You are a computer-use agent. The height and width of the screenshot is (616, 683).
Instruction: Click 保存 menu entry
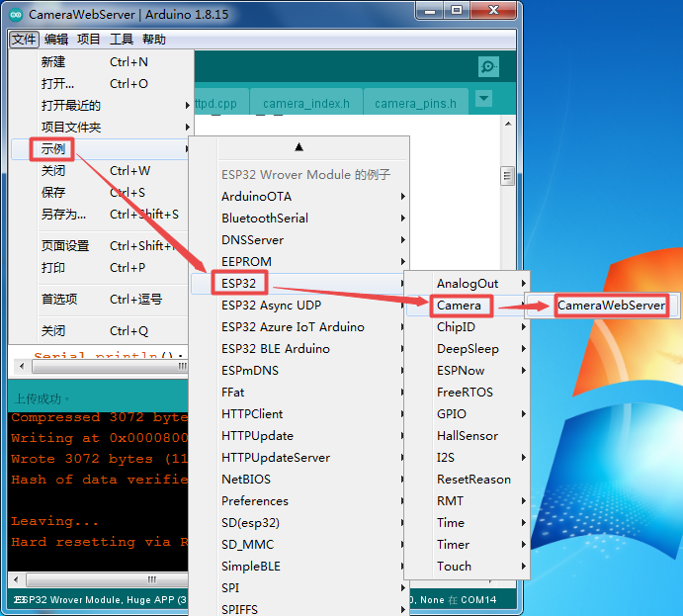coord(101,193)
